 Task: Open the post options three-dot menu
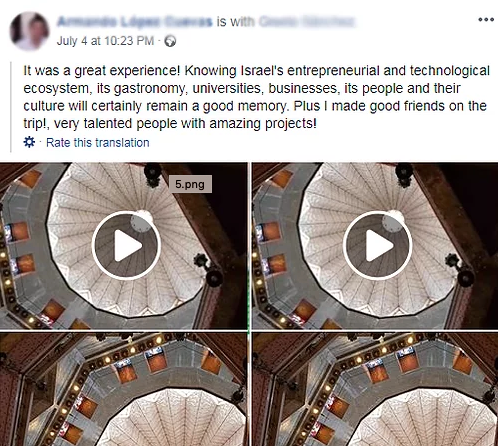click(486, 19)
